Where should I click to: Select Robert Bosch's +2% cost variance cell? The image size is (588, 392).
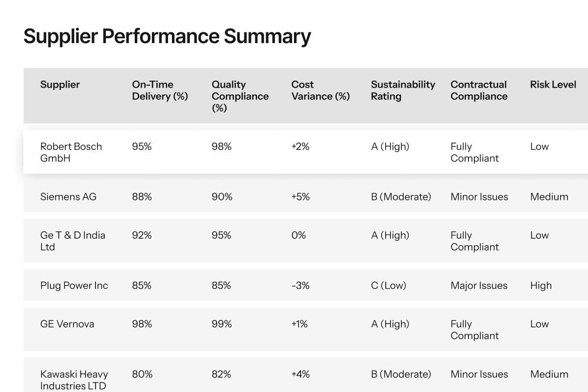pyautogui.click(x=300, y=147)
